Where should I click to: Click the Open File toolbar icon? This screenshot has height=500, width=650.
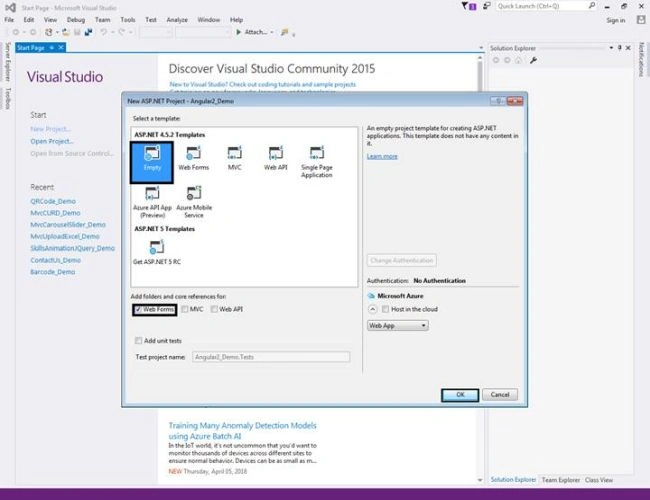click(65, 32)
